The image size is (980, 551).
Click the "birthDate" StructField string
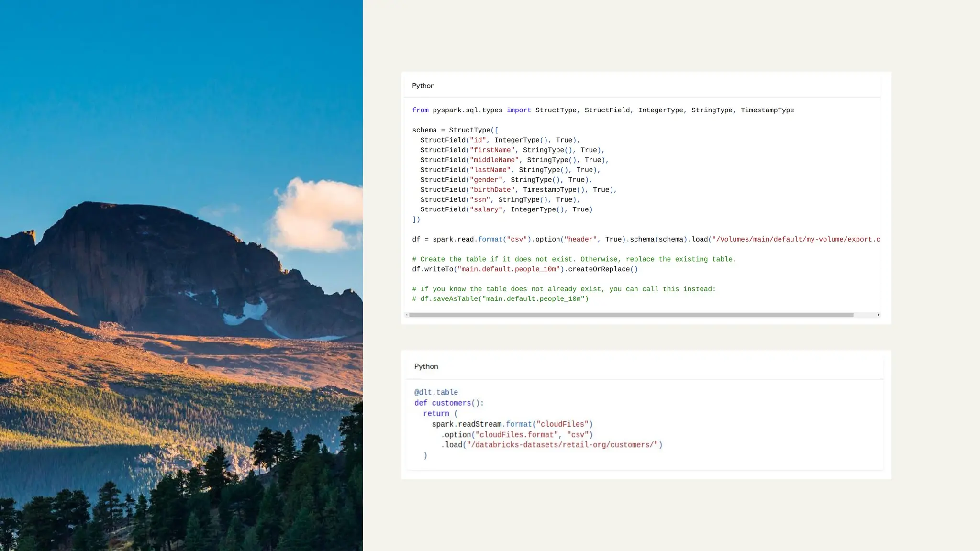coord(492,190)
